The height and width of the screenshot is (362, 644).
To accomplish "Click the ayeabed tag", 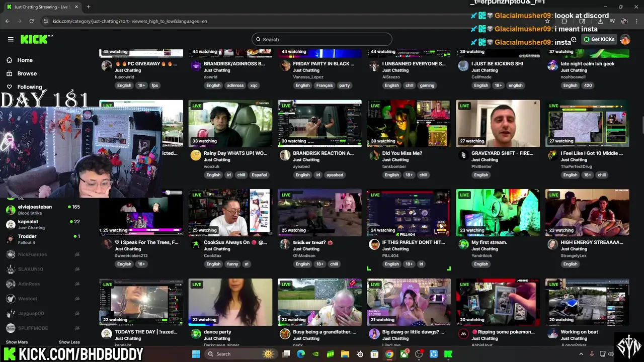I will click(335, 175).
